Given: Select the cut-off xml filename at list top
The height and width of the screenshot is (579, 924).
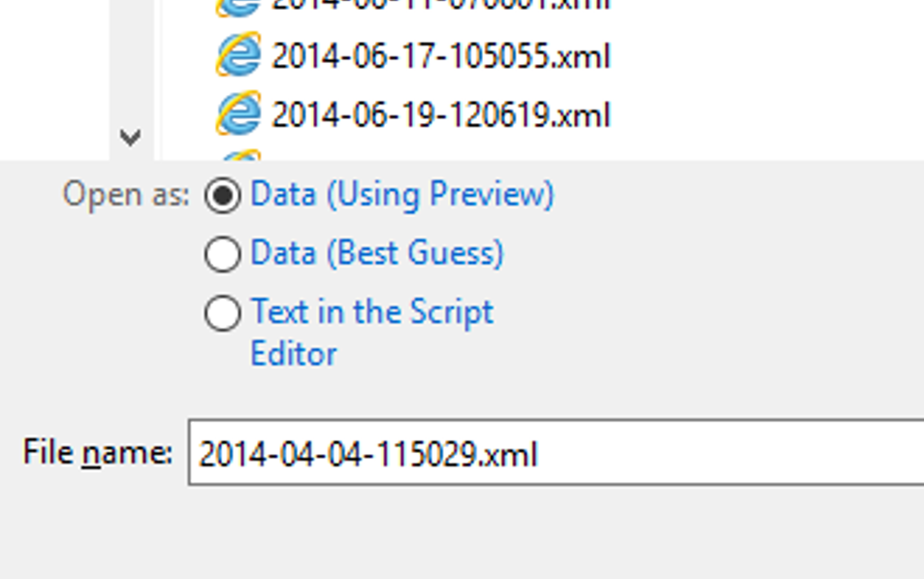Looking at the screenshot, I should click(440, 5).
